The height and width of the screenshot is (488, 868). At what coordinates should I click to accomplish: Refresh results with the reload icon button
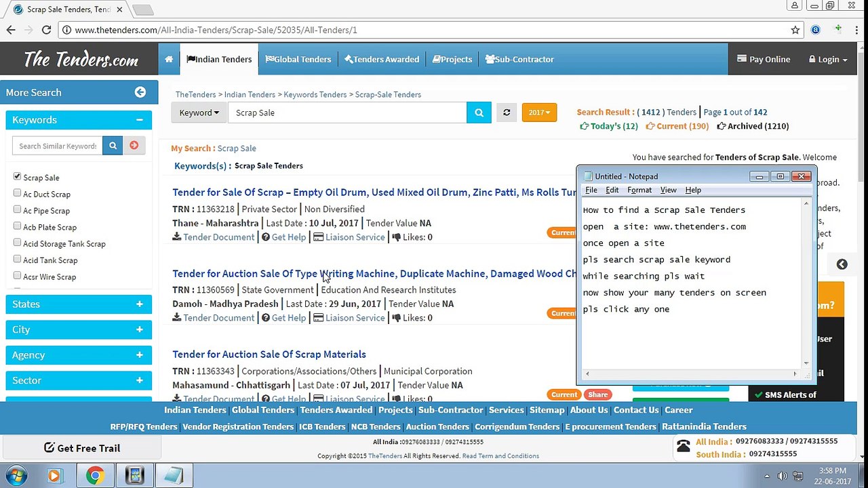pos(507,113)
